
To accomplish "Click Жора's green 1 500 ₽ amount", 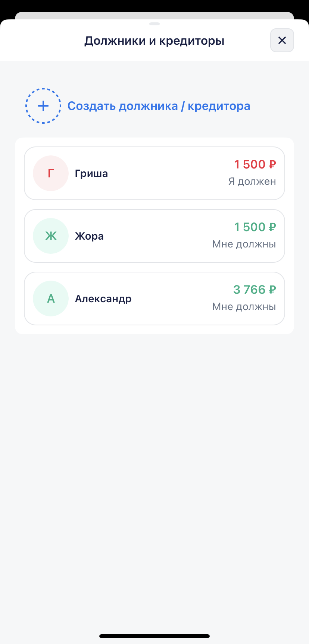I will (255, 227).
